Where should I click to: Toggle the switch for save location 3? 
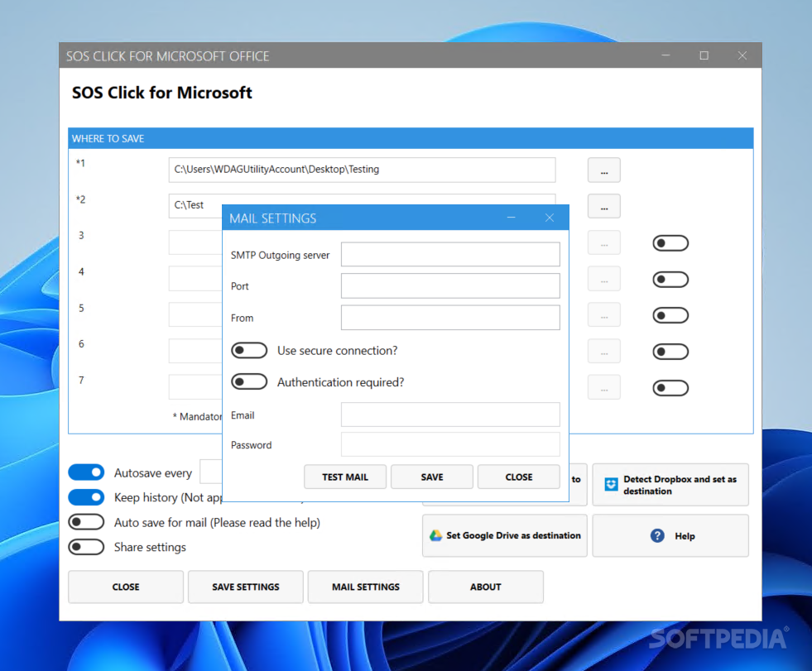coord(670,243)
